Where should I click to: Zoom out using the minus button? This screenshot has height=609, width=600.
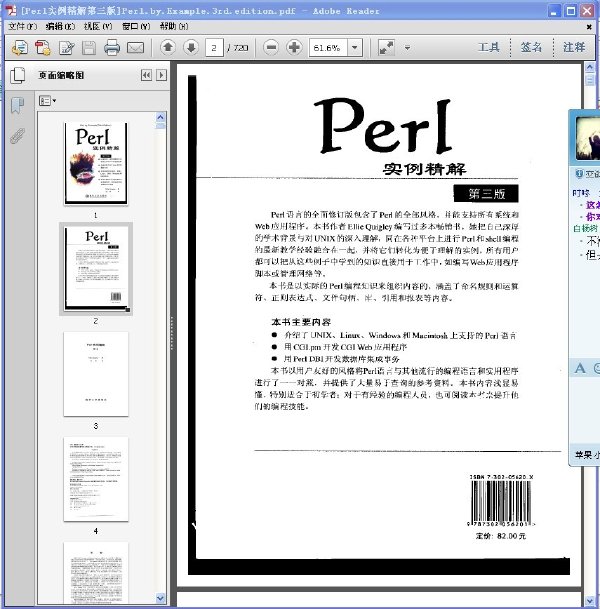pos(271,48)
